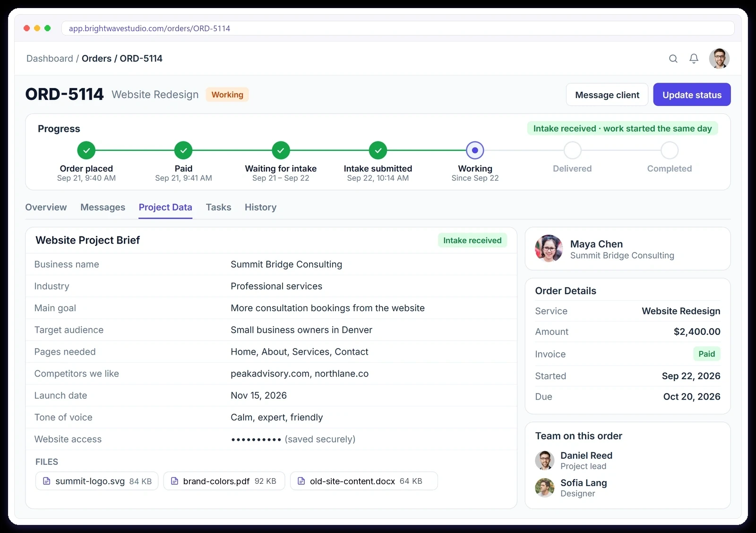Click the Order placed checkmark step
Screen dimensions: 756x533
tap(86, 150)
